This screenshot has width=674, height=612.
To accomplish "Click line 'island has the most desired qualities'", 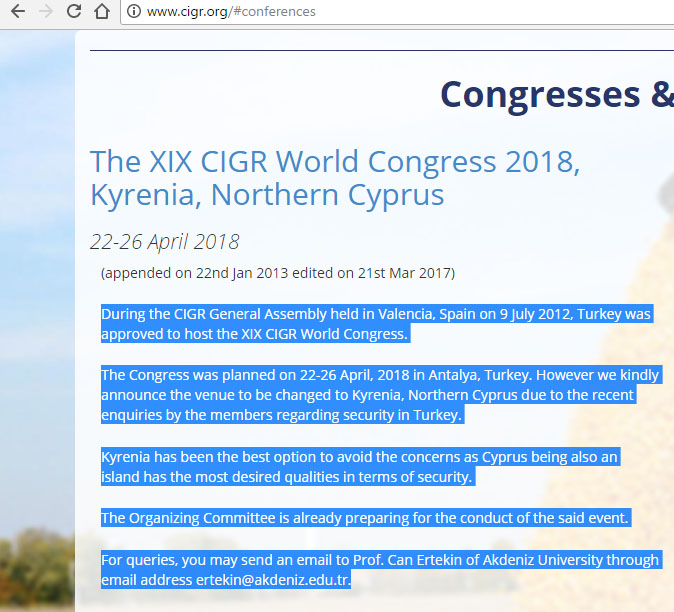I will [x=288, y=477].
